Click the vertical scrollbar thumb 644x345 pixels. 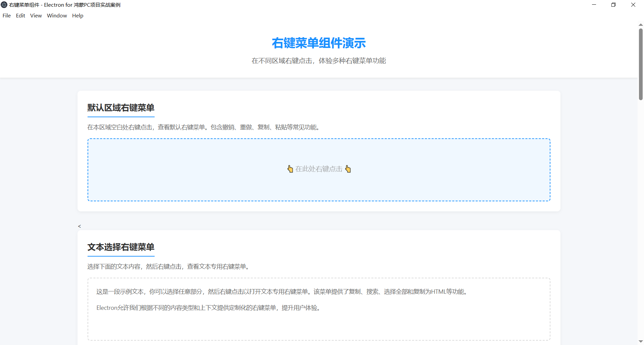click(x=641, y=64)
